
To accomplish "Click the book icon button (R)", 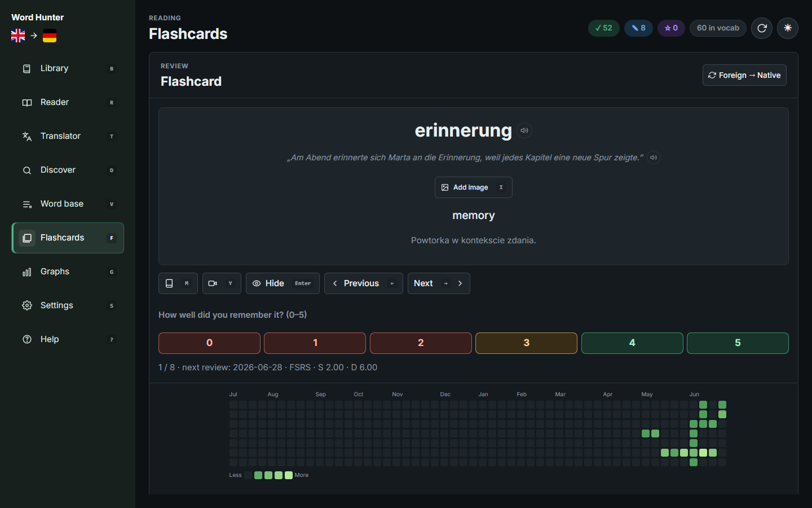I will (178, 283).
